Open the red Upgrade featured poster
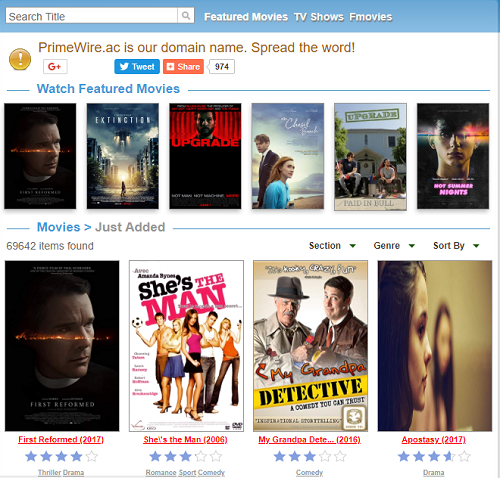 pos(205,156)
